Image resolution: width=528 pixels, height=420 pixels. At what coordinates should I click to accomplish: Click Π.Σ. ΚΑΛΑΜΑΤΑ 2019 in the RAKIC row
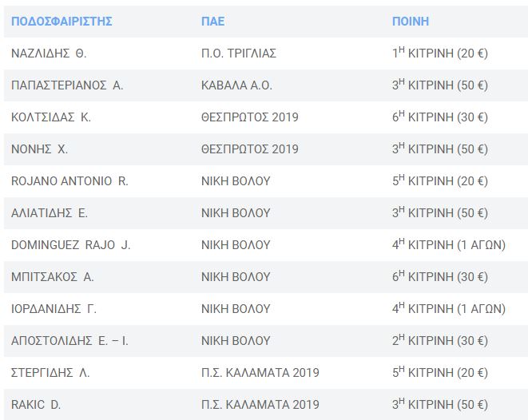260,405
